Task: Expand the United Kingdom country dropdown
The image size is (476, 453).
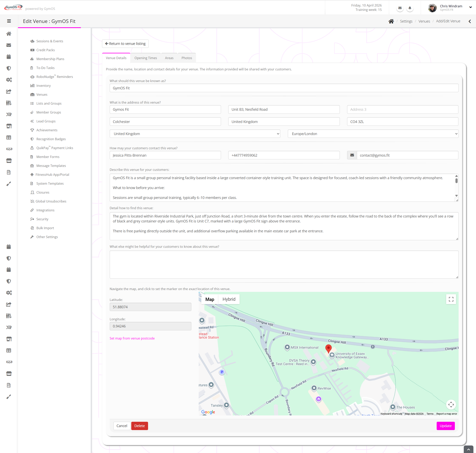Action: pos(195,134)
